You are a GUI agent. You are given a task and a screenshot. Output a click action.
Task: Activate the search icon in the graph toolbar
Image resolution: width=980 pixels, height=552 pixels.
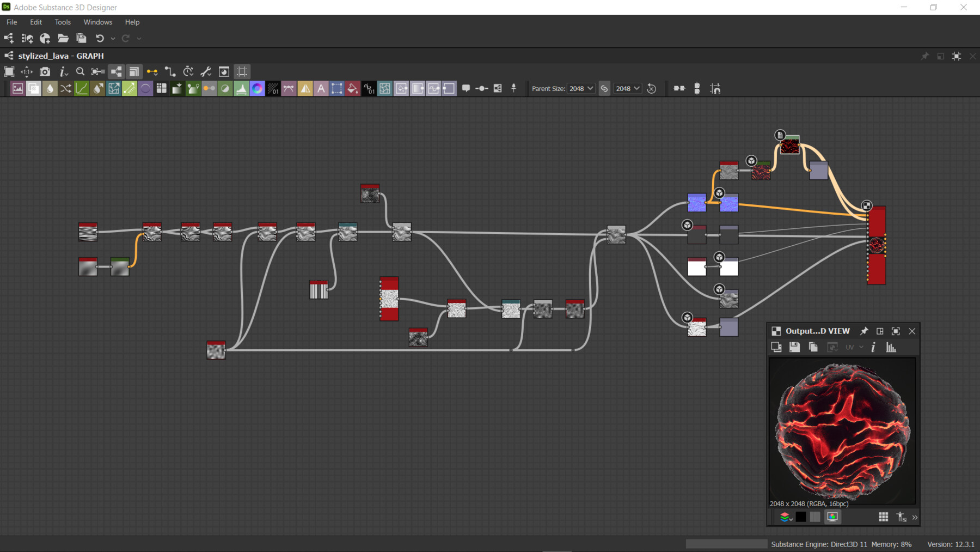(80, 71)
